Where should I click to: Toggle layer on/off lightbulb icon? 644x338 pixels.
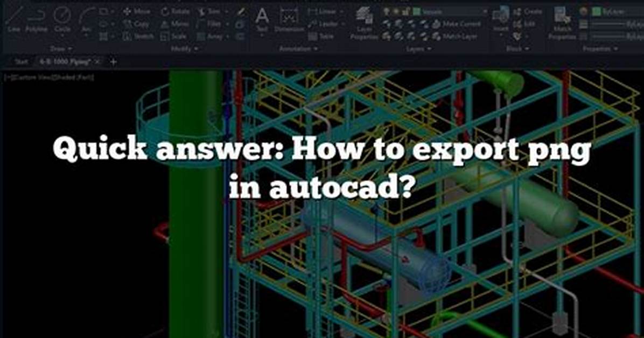[x=387, y=11]
